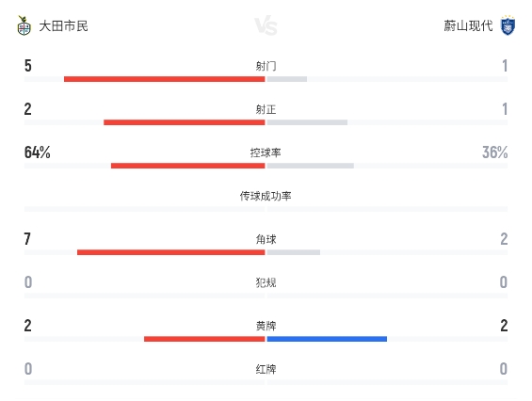Select the 射门 stat label
The height and width of the screenshot is (401, 532).
coord(266,66)
